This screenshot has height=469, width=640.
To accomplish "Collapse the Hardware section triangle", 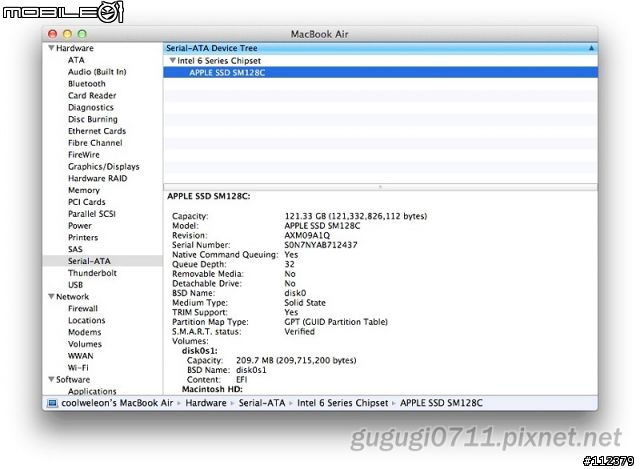I will click(x=51, y=48).
